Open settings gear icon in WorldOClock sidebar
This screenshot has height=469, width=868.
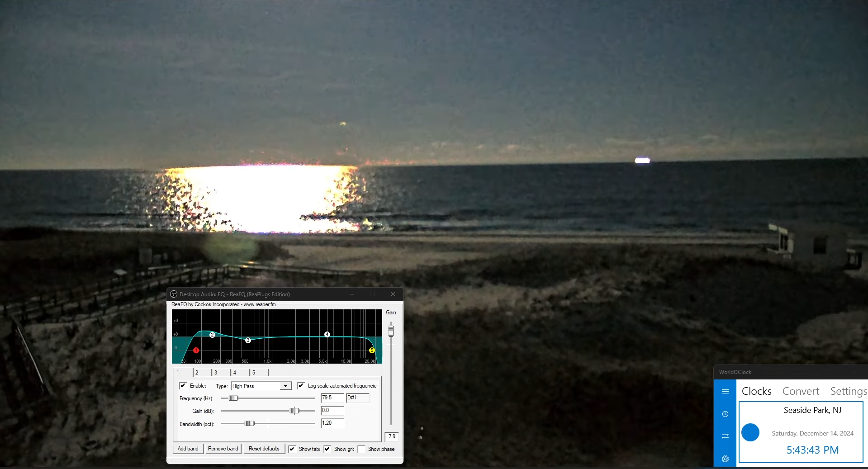coord(725,459)
